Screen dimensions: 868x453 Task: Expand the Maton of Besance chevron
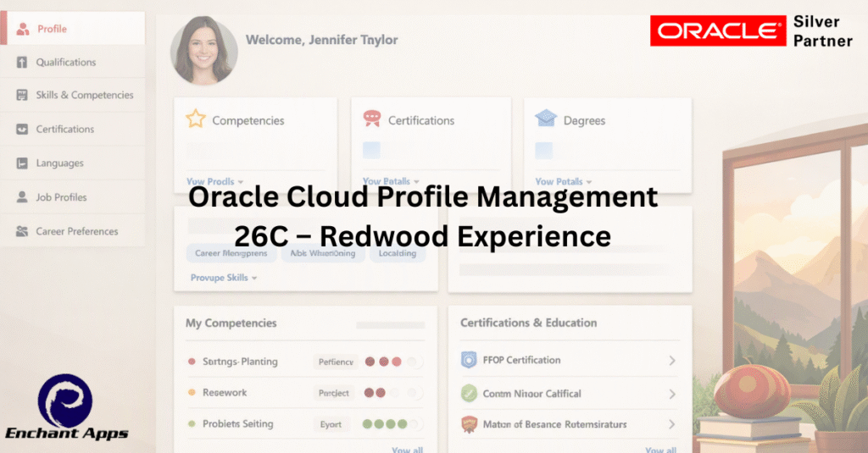click(x=672, y=424)
